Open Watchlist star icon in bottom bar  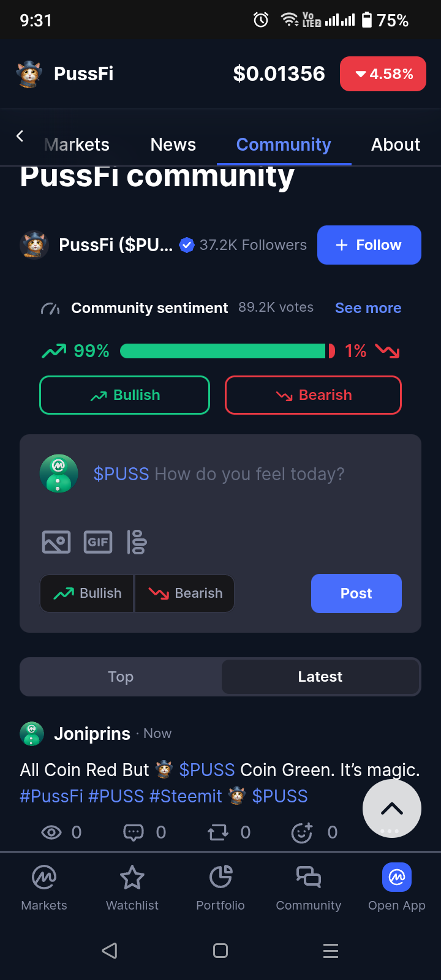pyautogui.click(x=132, y=878)
